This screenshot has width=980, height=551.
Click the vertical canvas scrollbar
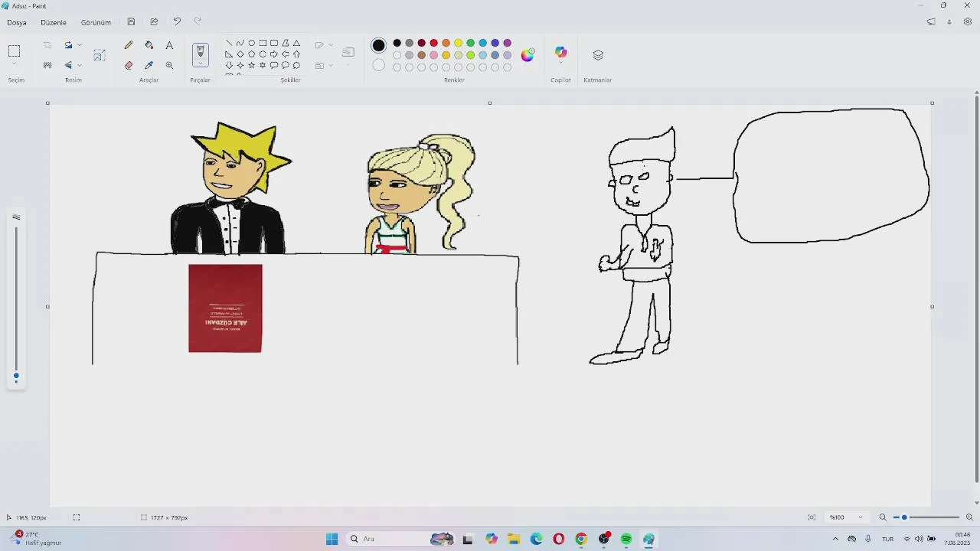(977, 291)
